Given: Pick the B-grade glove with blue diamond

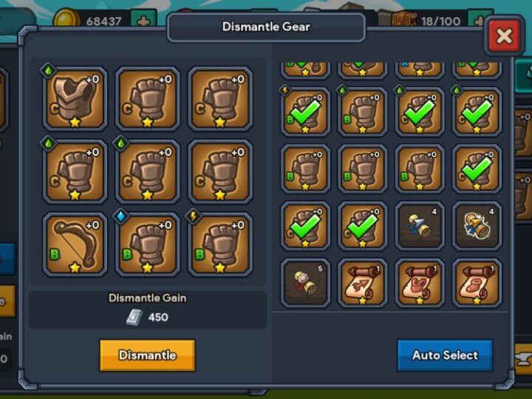Looking at the screenshot, I should click(148, 245).
